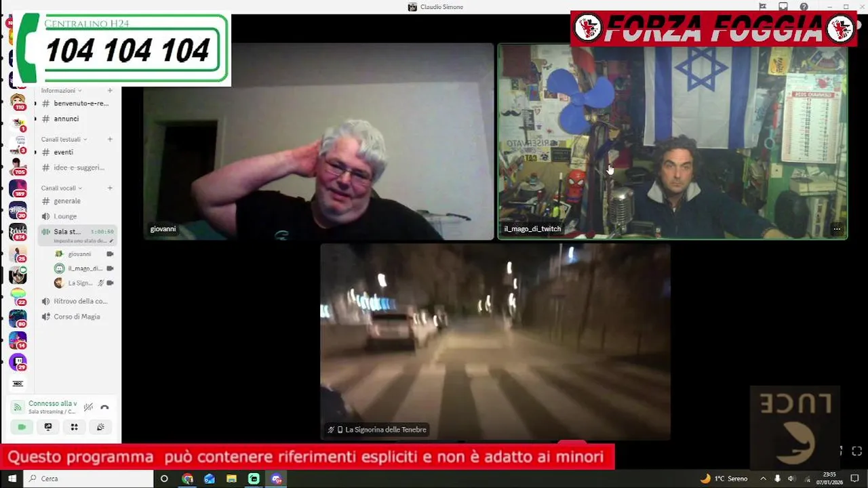Open server with 25 notification badge

coord(18,254)
